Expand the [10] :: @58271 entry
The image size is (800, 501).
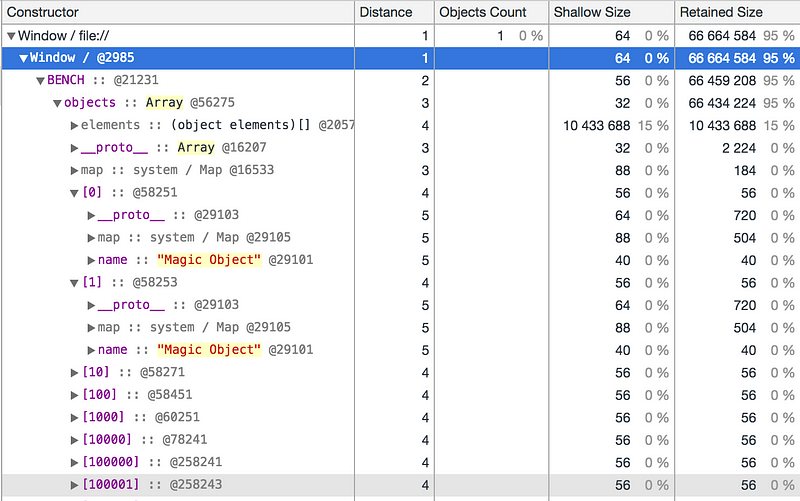(74, 373)
